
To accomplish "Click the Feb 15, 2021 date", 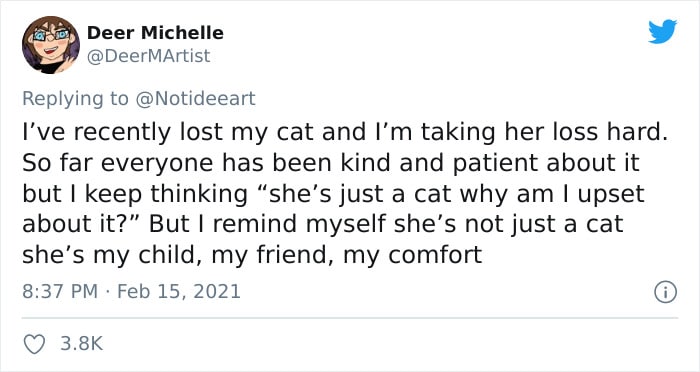I will coord(179,292).
